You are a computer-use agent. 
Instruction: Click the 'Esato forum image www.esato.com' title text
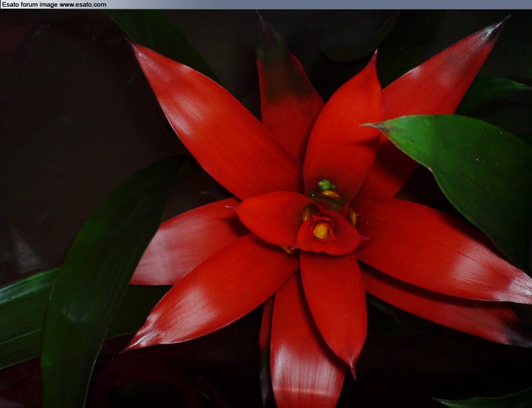[x=54, y=5]
